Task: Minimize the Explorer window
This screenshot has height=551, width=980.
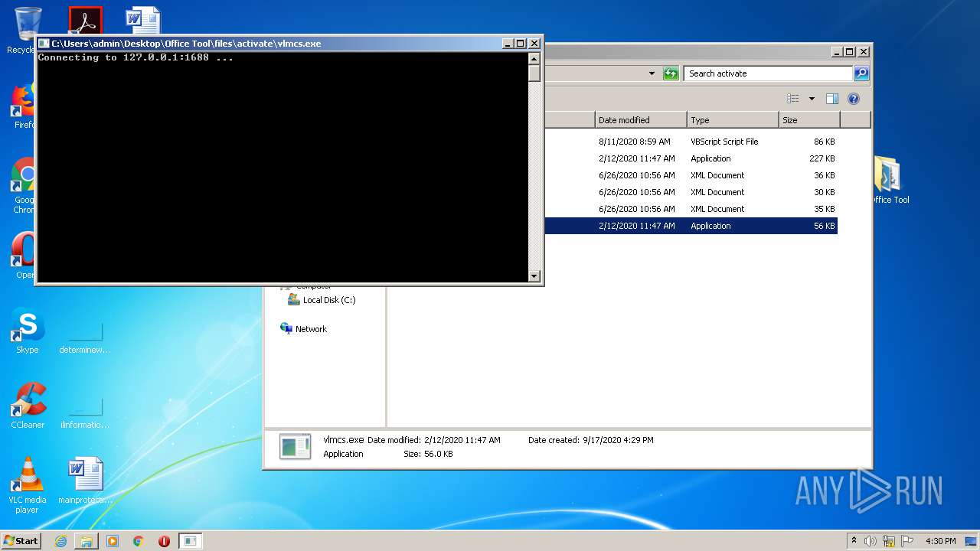Action: tap(836, 52)
